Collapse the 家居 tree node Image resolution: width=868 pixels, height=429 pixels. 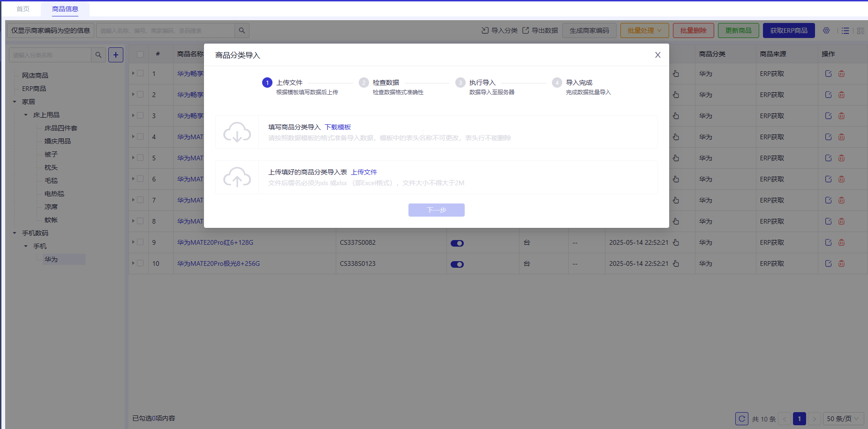click(x=15, y=102)
